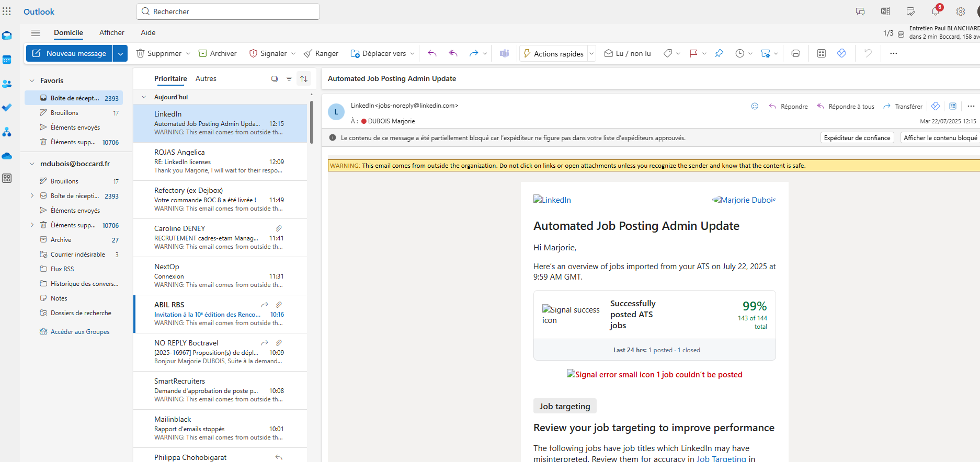
Task: Open the Actions rapides dropdown arrow
Action: (591, 53)
